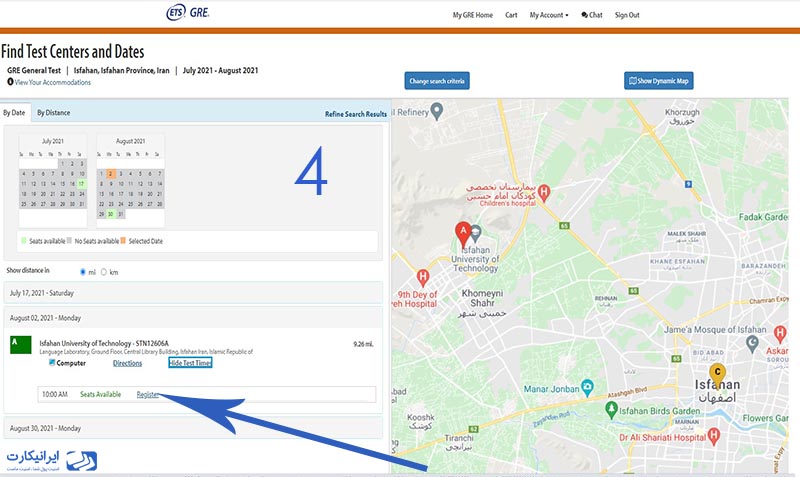
Task: Click the test center name Isfahan University of Technology - STN12606A
Action: click(x=104, y=343)
